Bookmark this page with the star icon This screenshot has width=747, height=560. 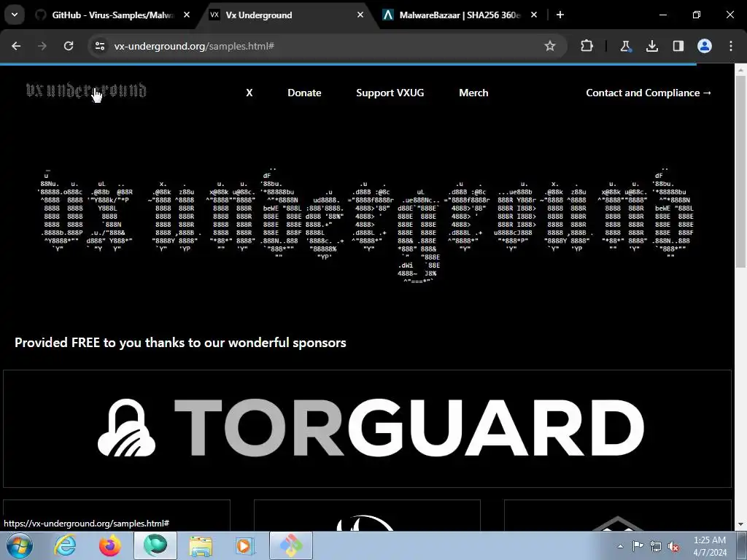point(550,46)
